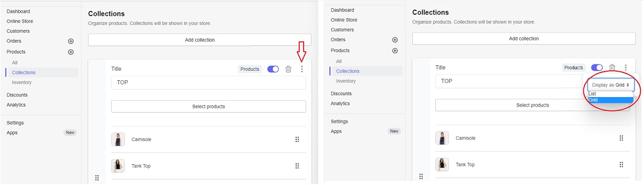
Task: Go to Discounts in left sidebar
Action: click(x=17, y=95)
